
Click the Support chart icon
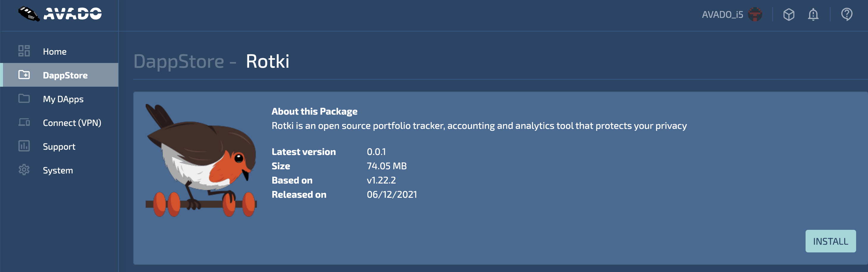click(x=24, y=146)
